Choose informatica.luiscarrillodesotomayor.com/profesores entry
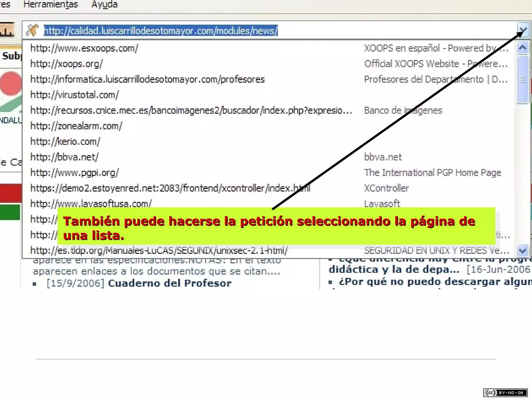This screenshot has height=399, width=532. click(147, 79)
